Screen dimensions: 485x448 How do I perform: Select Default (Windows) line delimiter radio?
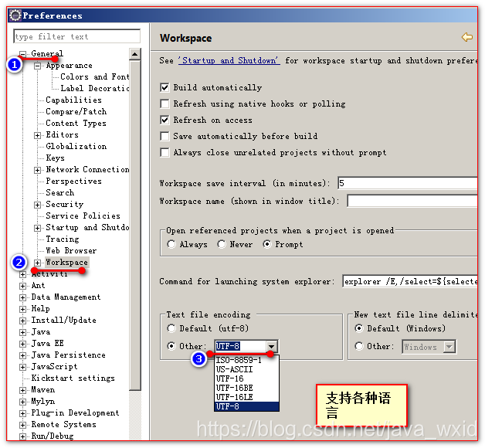coord(359,328)
